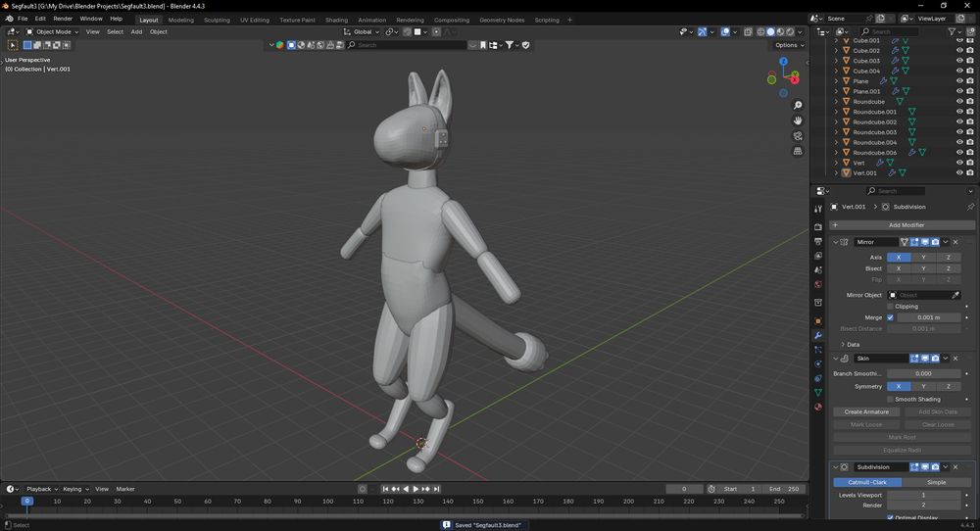Click the pan view hand icon
This screenshot has height=531, width=980.
tap(798, 121)
